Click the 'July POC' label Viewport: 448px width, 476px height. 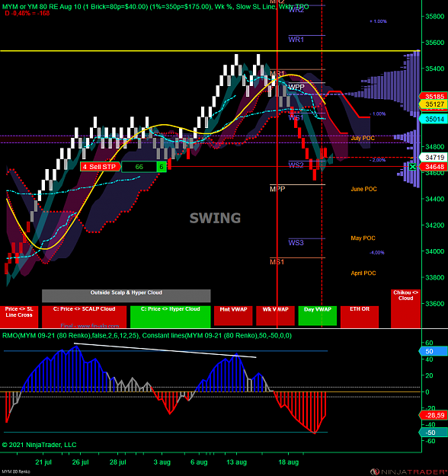pos(363,138)
